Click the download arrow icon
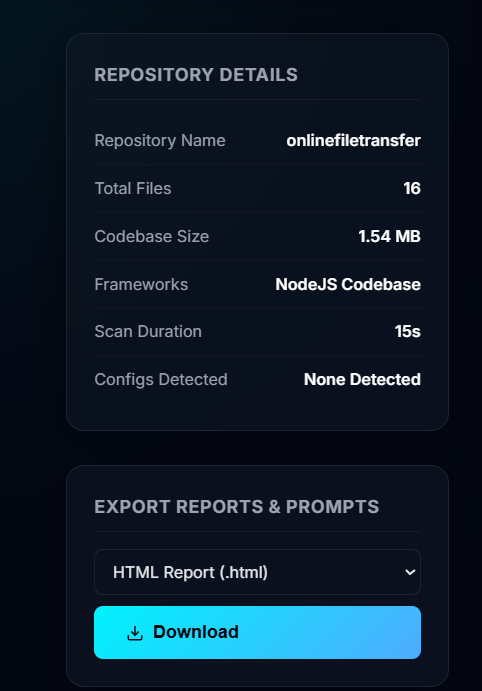The width and height of the screenshot is (482, 691). (x=135, y=633)
